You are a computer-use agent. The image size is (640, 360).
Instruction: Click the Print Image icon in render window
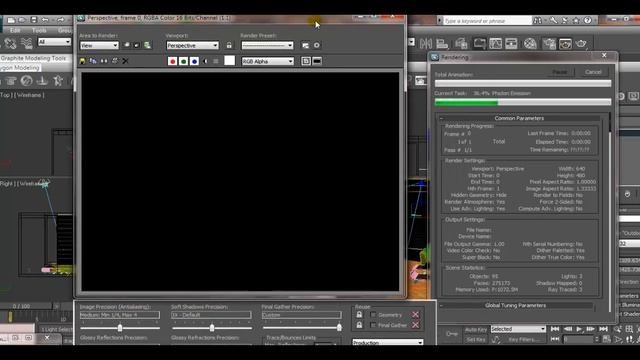[115, 61]
